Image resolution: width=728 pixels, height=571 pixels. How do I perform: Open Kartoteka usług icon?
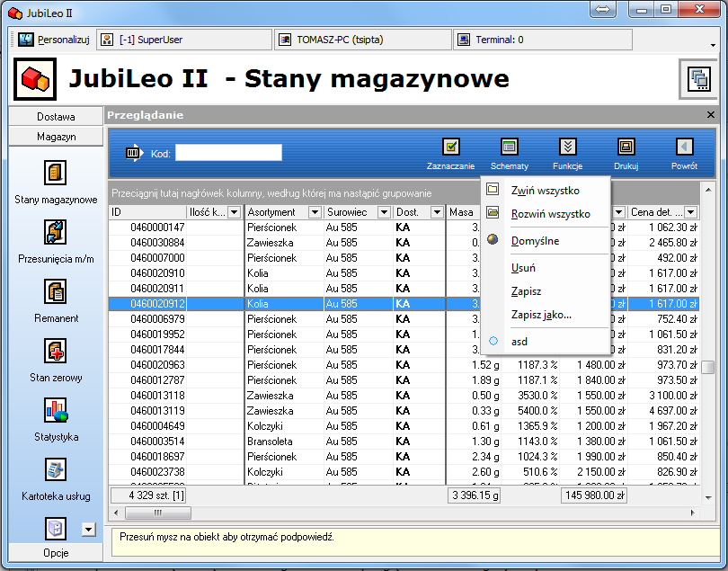[x=56, y=469]
